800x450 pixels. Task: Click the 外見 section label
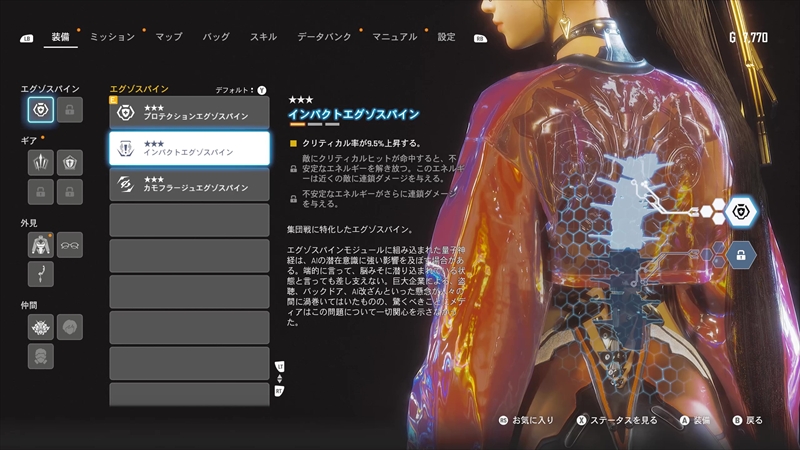[x=29, y=223]
